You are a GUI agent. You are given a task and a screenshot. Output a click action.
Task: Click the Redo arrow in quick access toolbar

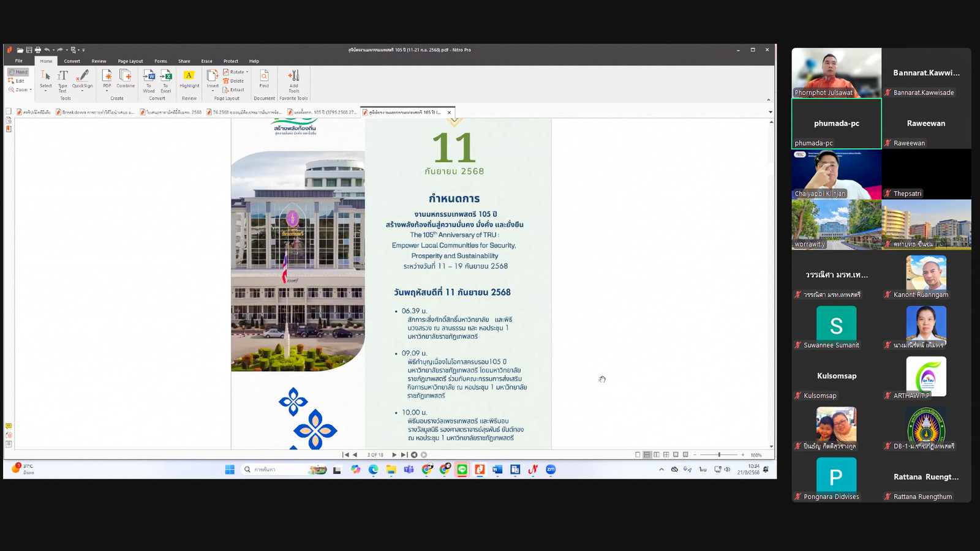[x=60, y=50]
